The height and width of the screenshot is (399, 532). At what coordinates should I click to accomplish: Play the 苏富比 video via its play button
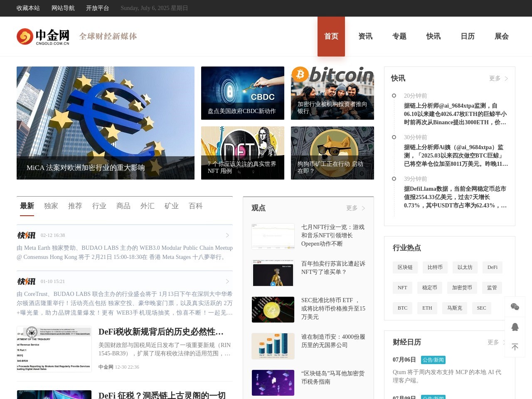[x=273, y=284]
